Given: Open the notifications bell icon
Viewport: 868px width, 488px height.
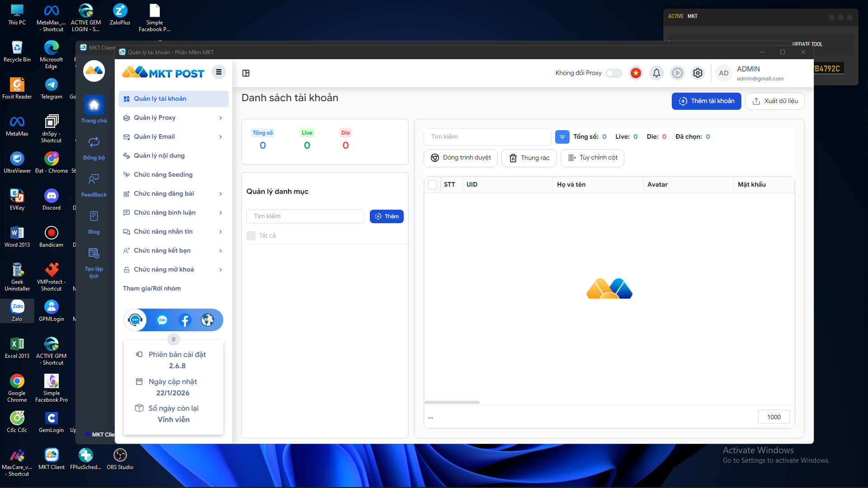Looking at the screenshot, I should 656,73.
